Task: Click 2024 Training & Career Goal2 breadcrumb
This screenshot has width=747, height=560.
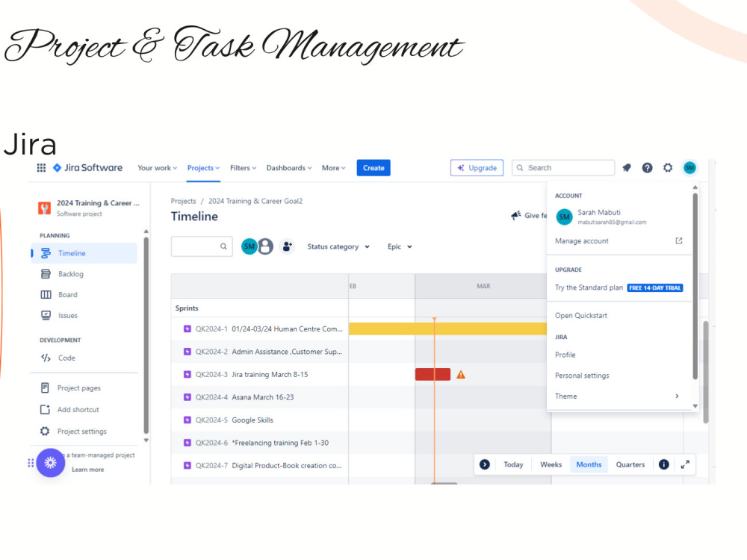Action: [255, 201]
